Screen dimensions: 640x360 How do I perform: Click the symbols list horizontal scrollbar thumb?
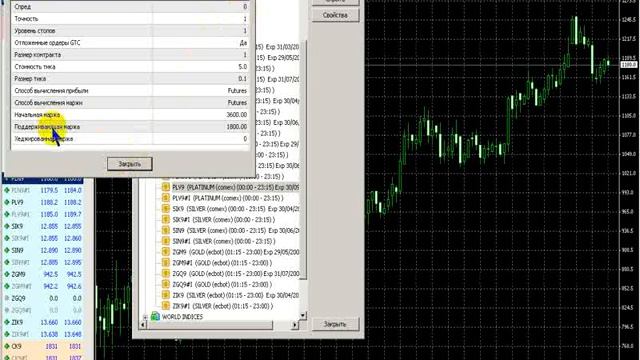209,325
